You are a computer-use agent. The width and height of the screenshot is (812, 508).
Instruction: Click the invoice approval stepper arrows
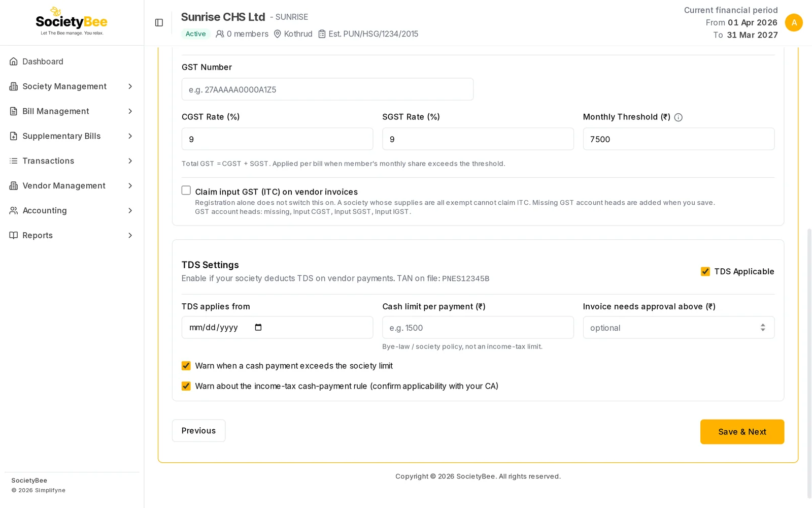point(763,328)
